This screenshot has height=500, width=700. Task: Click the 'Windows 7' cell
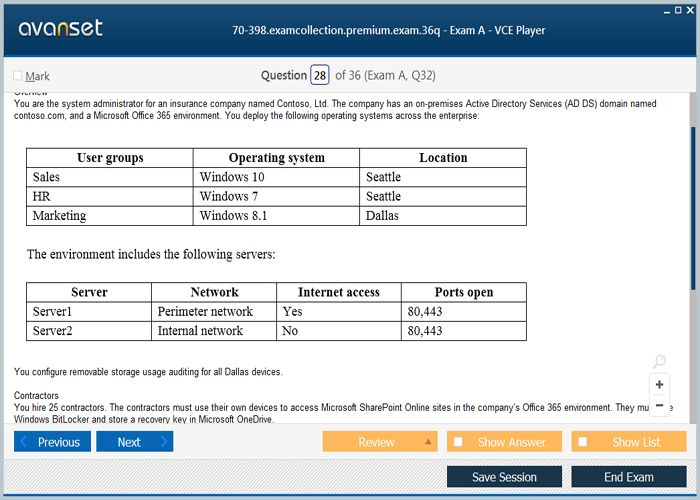tap(276, 196)
